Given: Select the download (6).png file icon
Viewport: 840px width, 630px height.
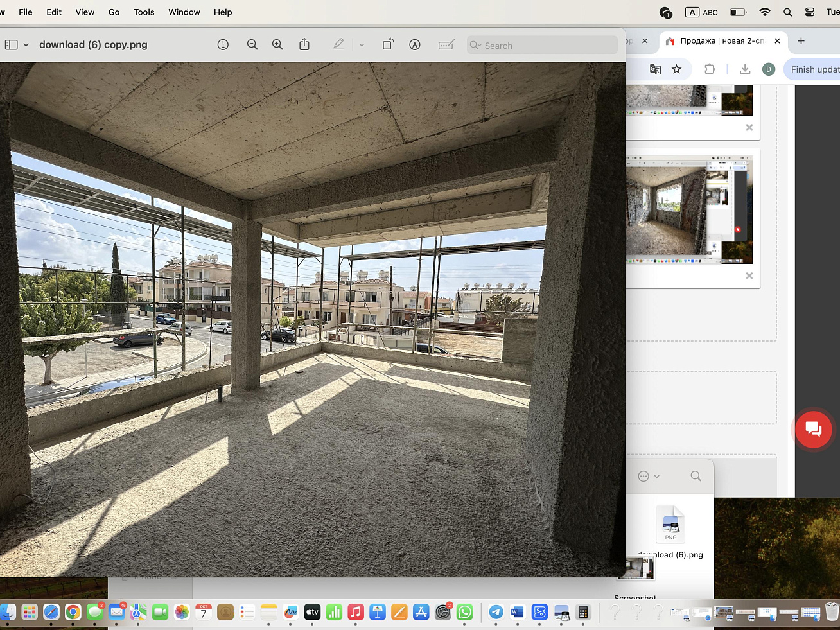Looking at the screenshot, I should coord(670,525).
